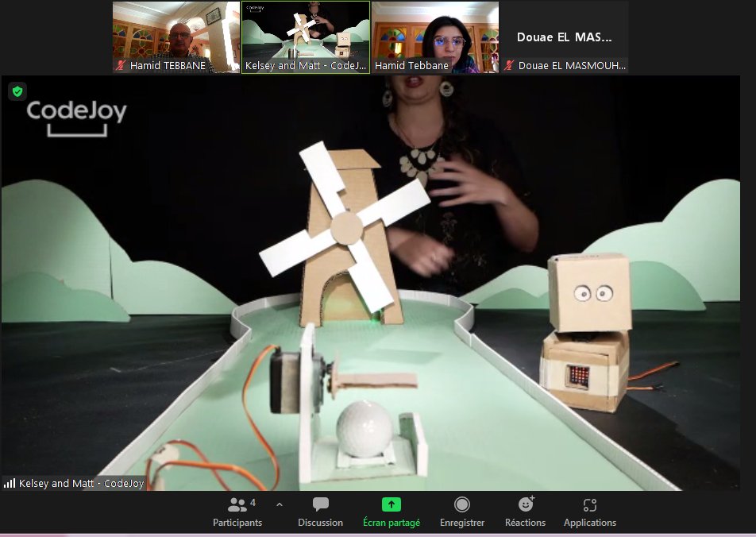The image size is (756, 537).
Task: Click the participant count number 4
Action: coord(253,502)
